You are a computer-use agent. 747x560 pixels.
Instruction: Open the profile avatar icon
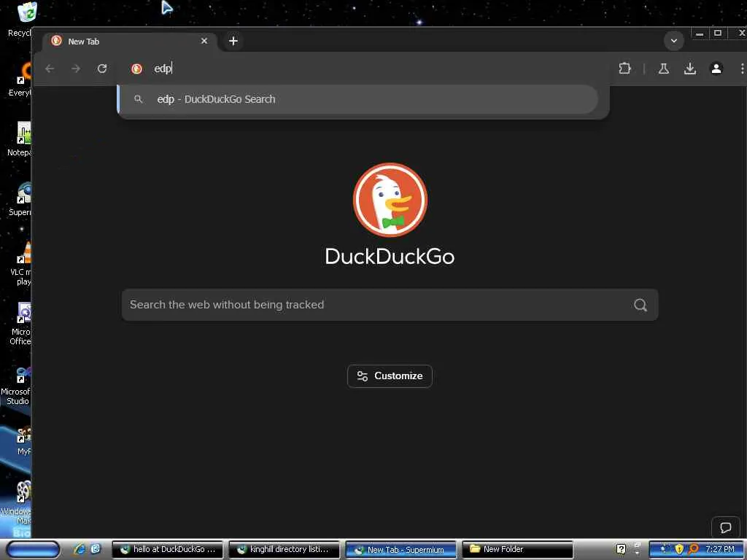point(716,69)
